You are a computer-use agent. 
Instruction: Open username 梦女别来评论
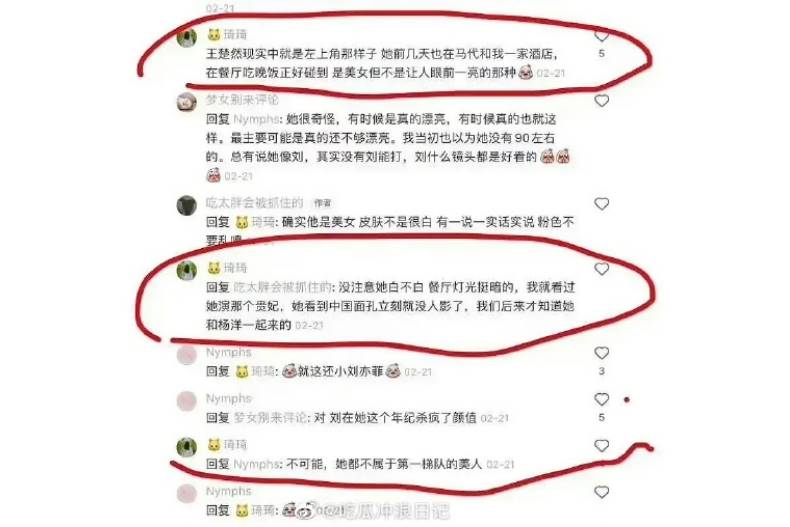pos(242,100)
